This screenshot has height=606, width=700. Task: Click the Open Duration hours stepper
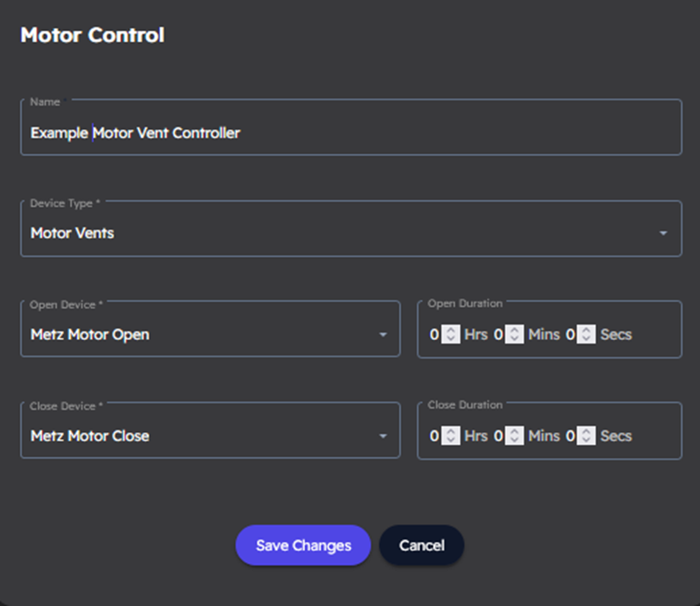(x=450, y=334)
